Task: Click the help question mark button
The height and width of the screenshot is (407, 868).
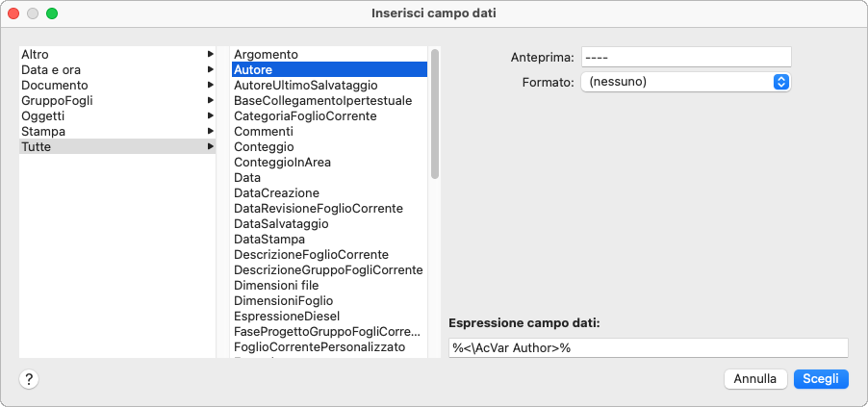Action: coord(29,379)
